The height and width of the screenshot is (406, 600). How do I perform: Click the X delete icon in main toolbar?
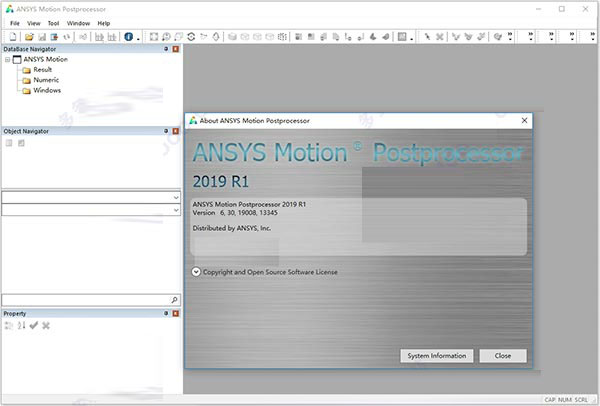tap(440, 37)
